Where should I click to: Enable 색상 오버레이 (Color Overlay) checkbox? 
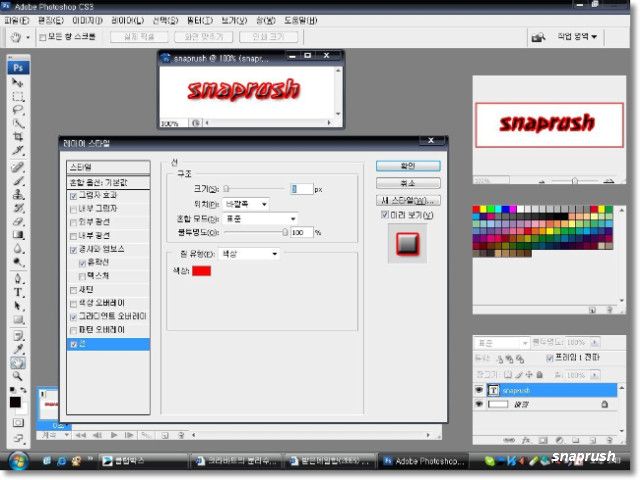point(73,304)
